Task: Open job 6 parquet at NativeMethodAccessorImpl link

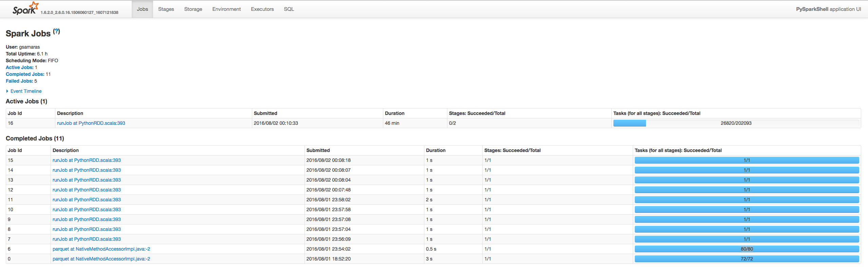Action: (101, 249)
